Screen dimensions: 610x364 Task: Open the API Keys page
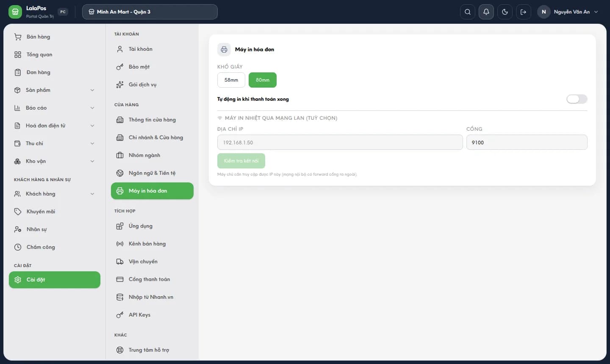(x=152, y=315)
